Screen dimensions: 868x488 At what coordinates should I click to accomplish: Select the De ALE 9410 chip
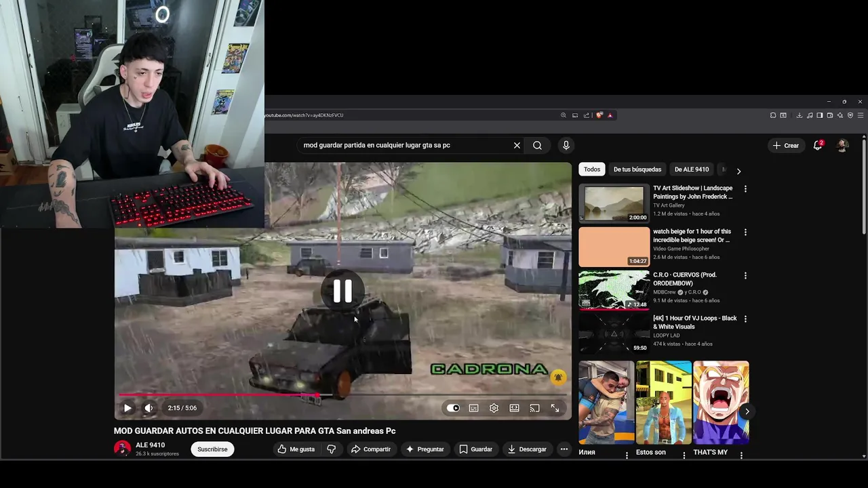[692, 169]
